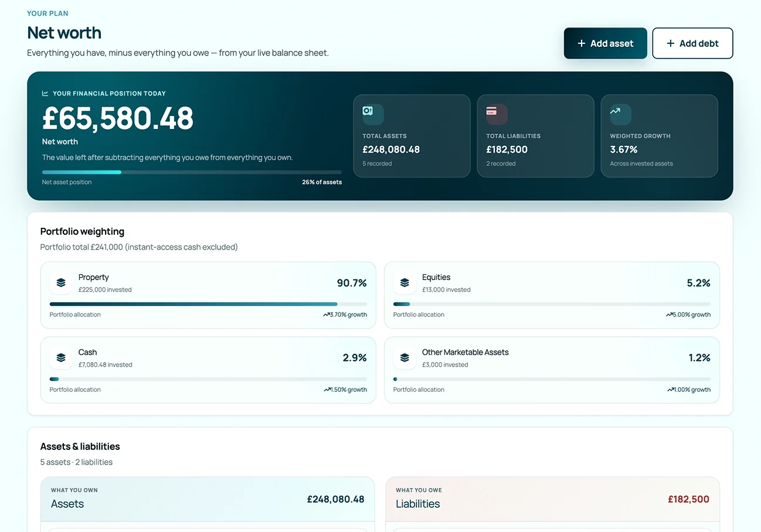The image size is (761, 532).
Task: Click the Other Marketable Assets allocation bar
Action: click(552, 379)
